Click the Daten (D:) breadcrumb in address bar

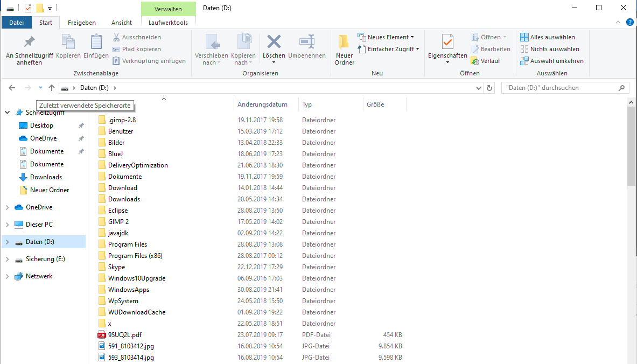[94, 88]
